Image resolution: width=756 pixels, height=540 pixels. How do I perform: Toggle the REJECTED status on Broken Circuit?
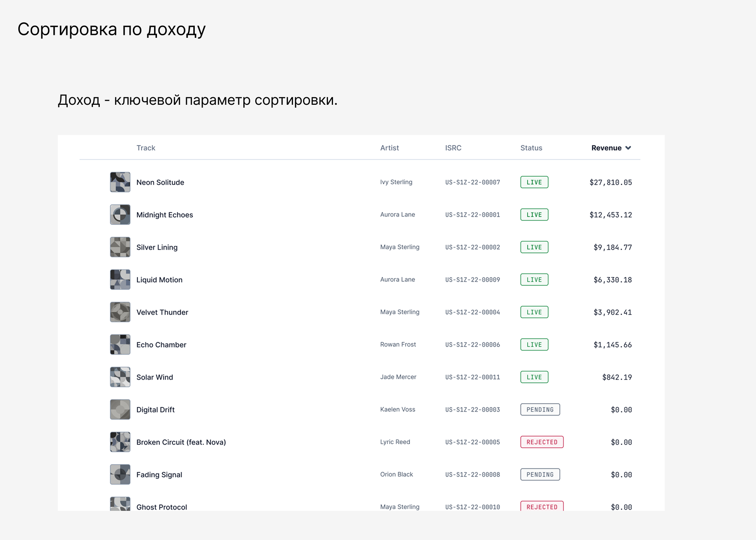point(542,442)
